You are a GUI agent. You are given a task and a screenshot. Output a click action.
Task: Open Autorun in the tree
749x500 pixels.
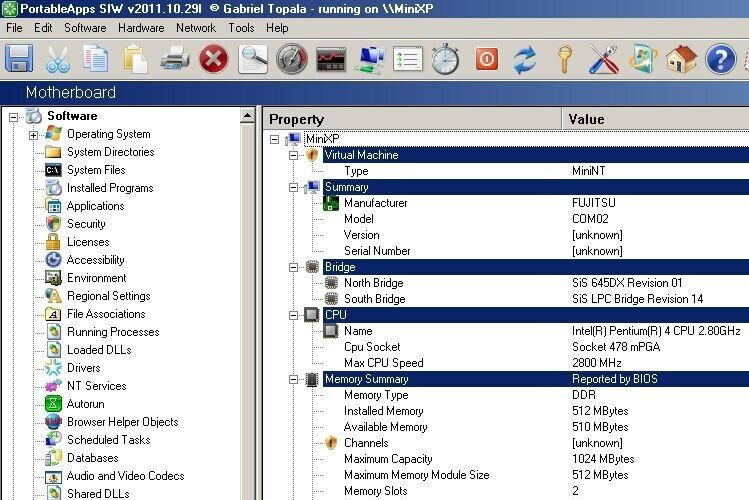[86, 404]
